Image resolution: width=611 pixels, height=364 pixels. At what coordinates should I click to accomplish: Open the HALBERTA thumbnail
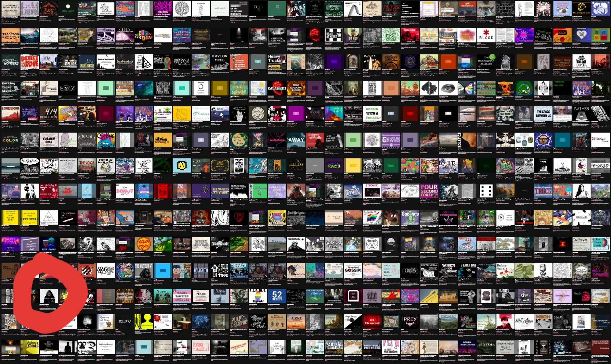201,270
